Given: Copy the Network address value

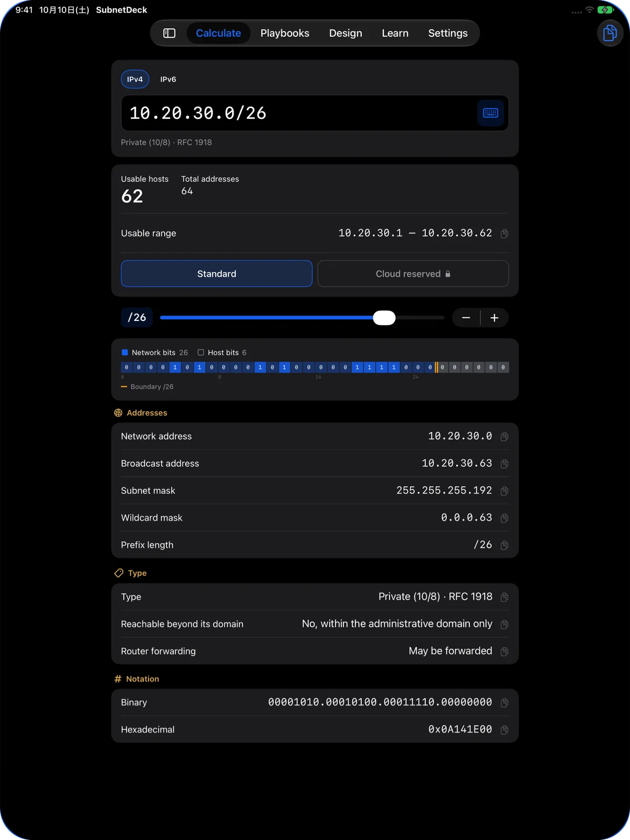Looking at the screenshot, I should [504, 437].
